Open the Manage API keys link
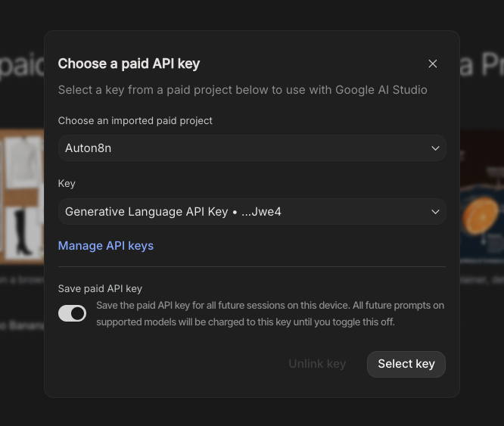The height and width of the screenshot is (426, 504). pos(106,245)
